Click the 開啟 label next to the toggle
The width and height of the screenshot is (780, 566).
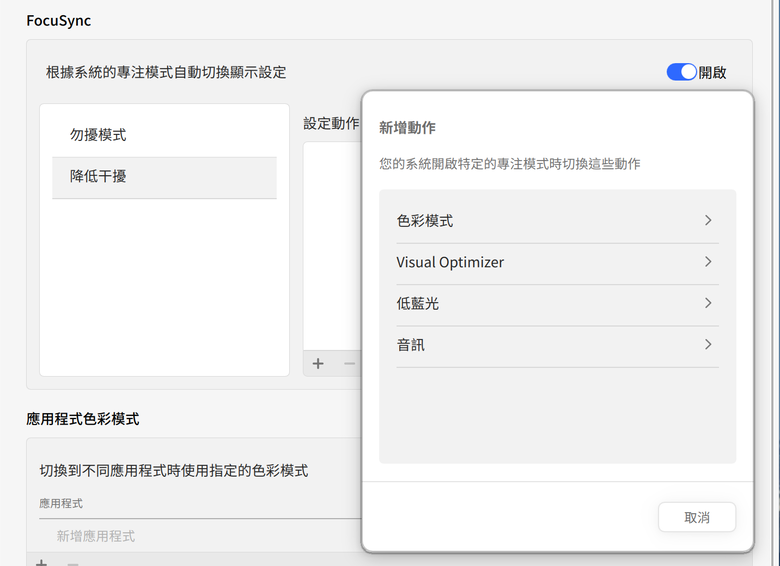pos(713,72)
